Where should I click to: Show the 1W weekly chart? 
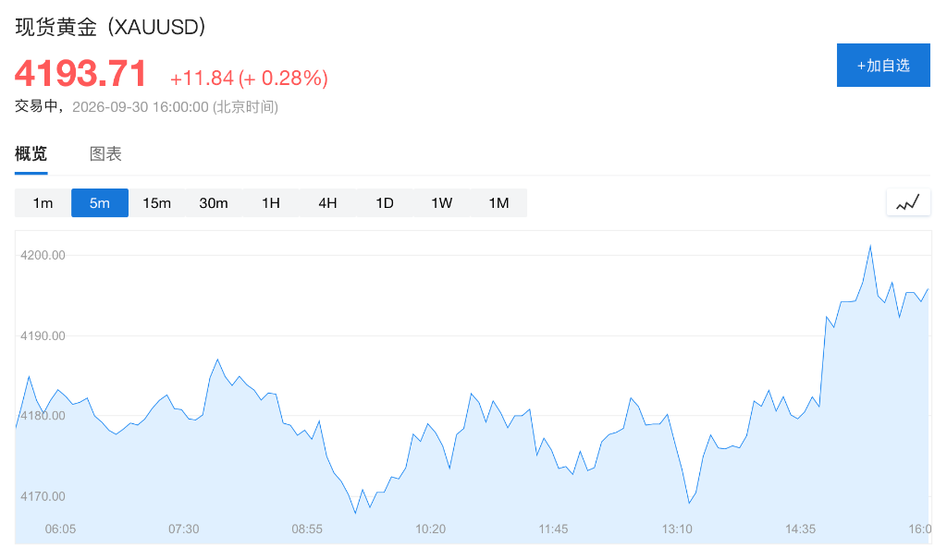[x=441, y=202]
